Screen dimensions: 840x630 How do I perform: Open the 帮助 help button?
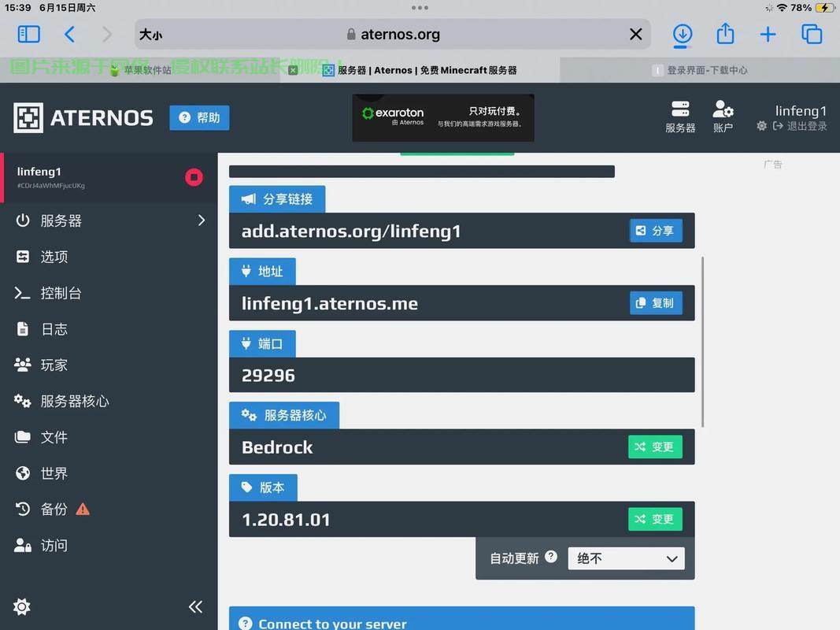[x=199, y=118]
